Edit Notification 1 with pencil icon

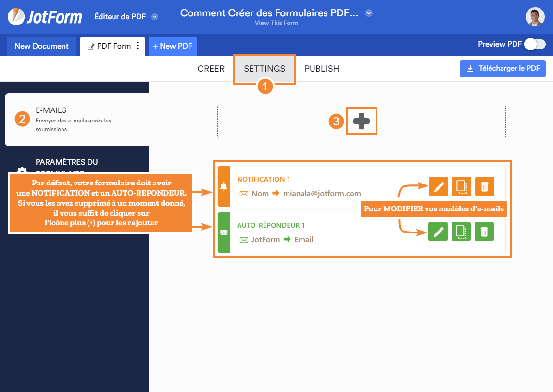point(439,186)
